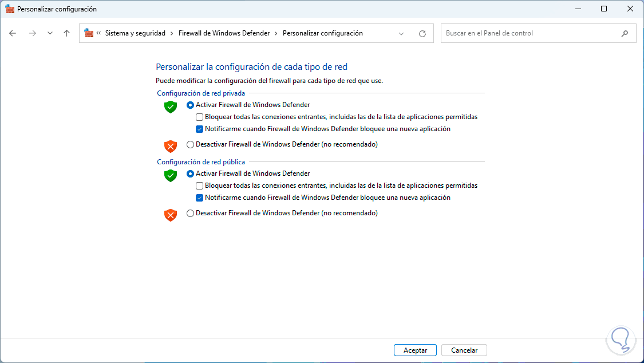644x363 pixels.
Task: Expand chevron after Sistema y seguridad
Action: 172,33
